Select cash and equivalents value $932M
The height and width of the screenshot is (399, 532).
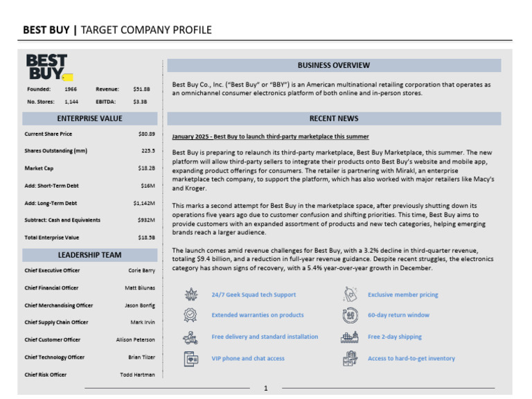(146, 220)
